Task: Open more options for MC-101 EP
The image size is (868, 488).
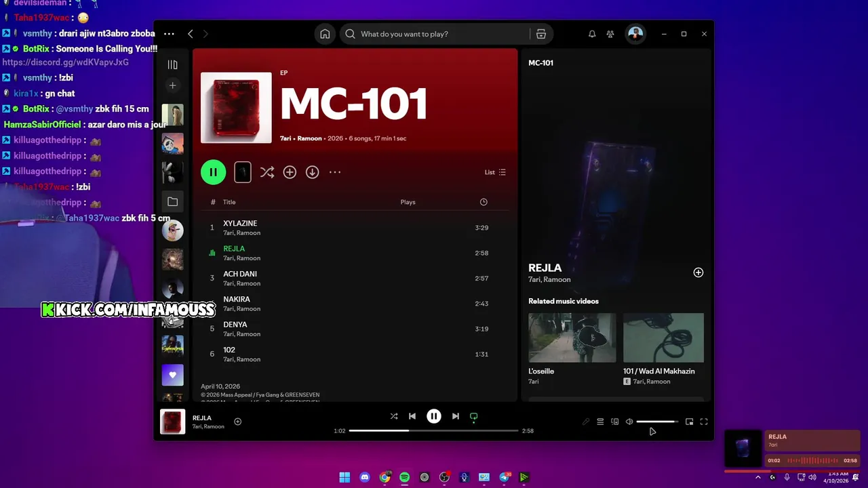Action: pyautogui.click(x=335, y=172)
